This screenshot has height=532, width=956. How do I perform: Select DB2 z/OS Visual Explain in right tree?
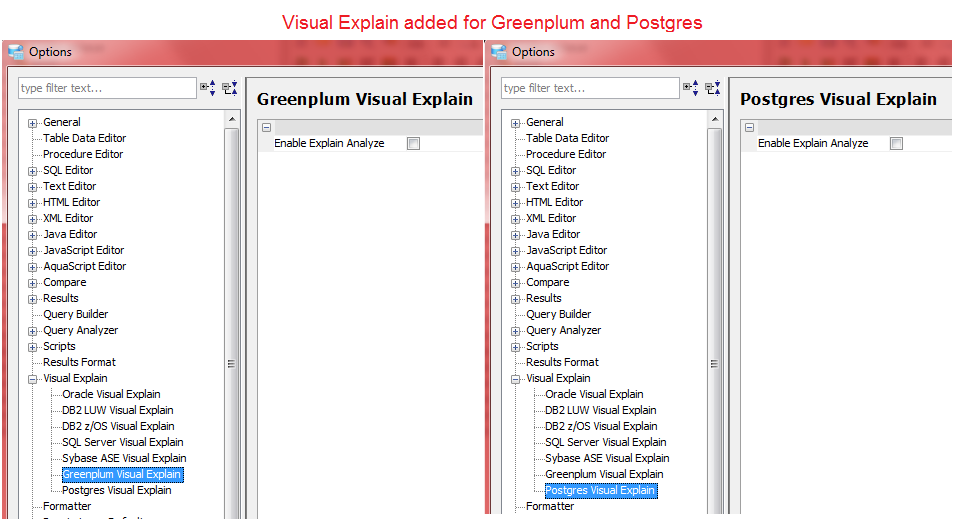click(x=601, y=426)
